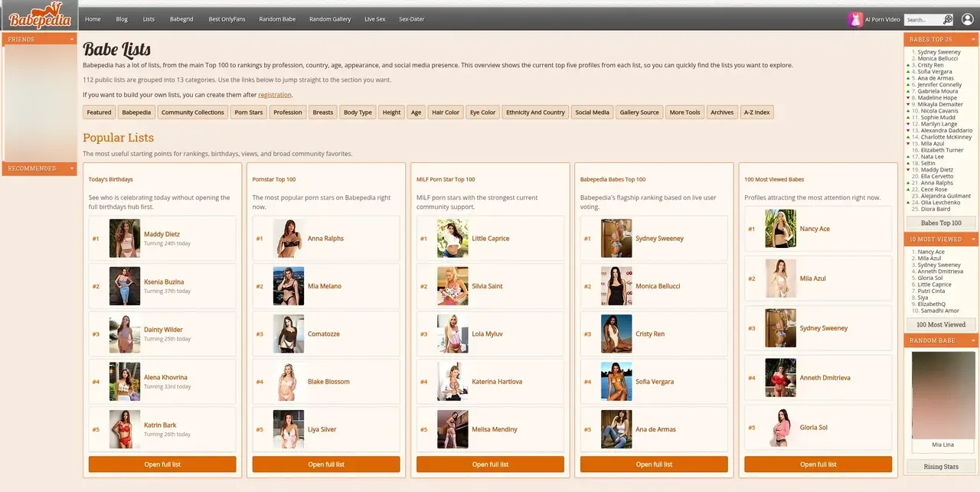Click the Rising Stars button

941,466
